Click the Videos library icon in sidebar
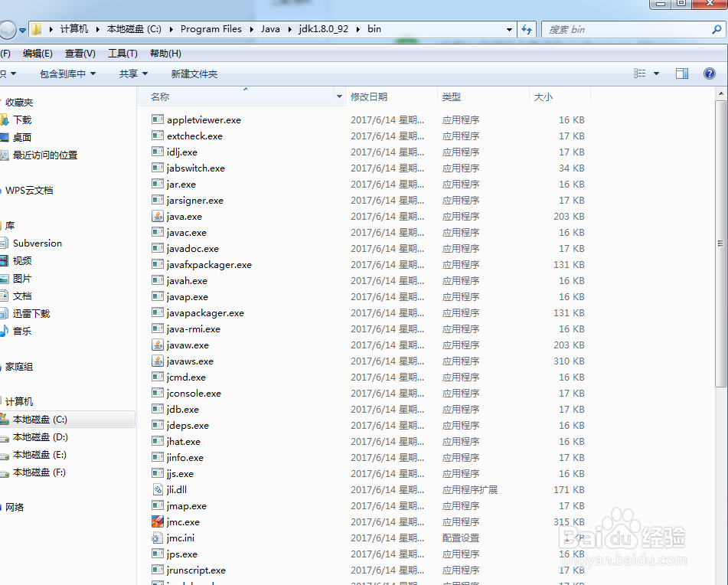Image resolution: width=728 pixels, height=585 pixels. click(x=4, y=260)
